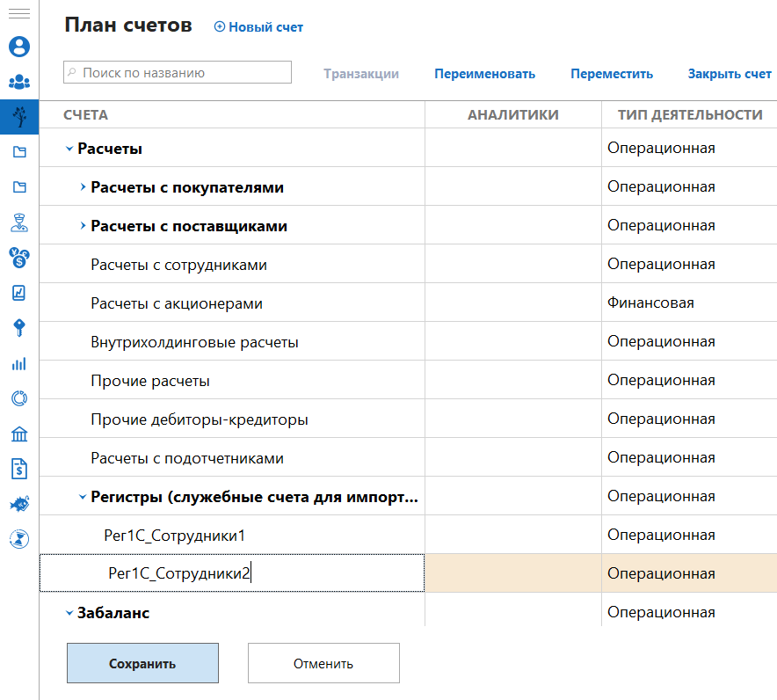Click the Переместить action
Image resolution: width=777 pixels, height=700 pixels.
coord(612,74)
